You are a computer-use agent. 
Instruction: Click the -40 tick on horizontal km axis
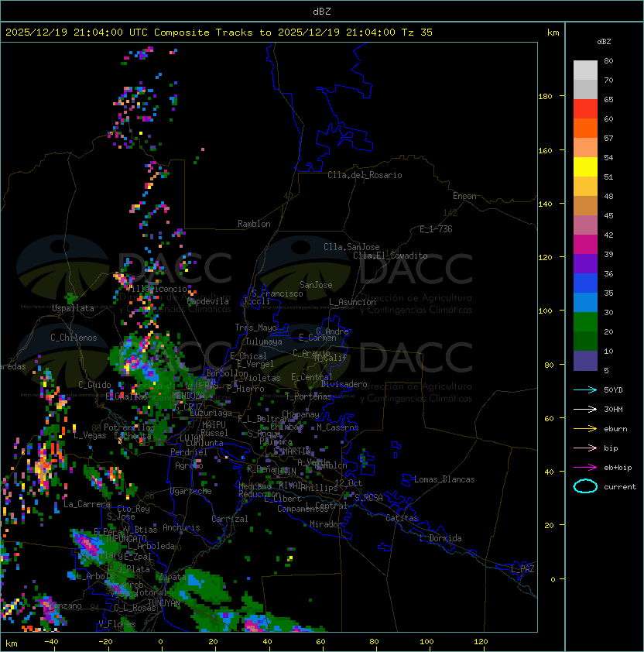tap(52, 642)
